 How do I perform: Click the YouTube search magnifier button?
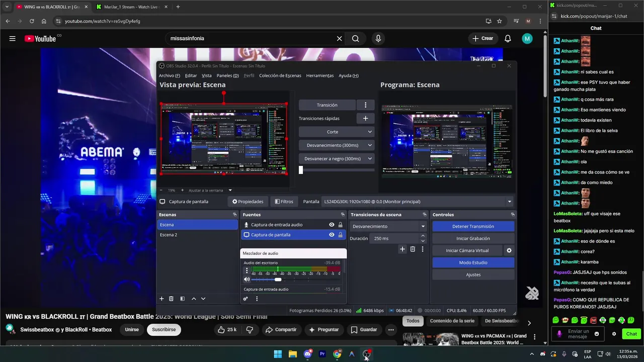356,39
